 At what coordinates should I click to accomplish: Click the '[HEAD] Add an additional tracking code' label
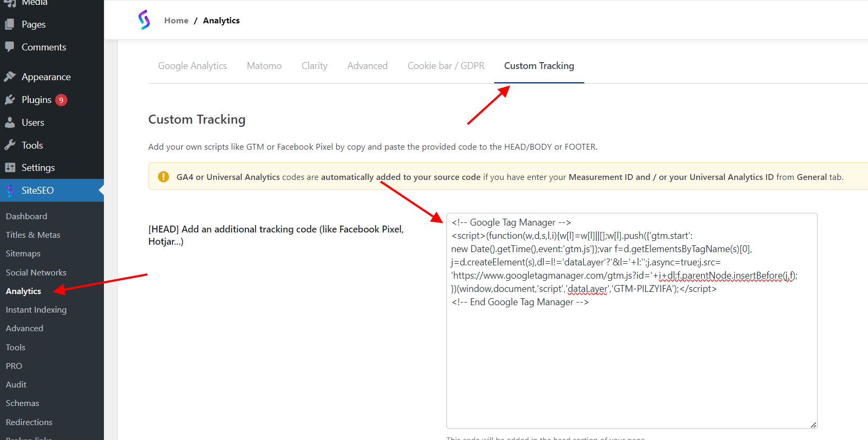pyautogui.click(x=276, y=235)
